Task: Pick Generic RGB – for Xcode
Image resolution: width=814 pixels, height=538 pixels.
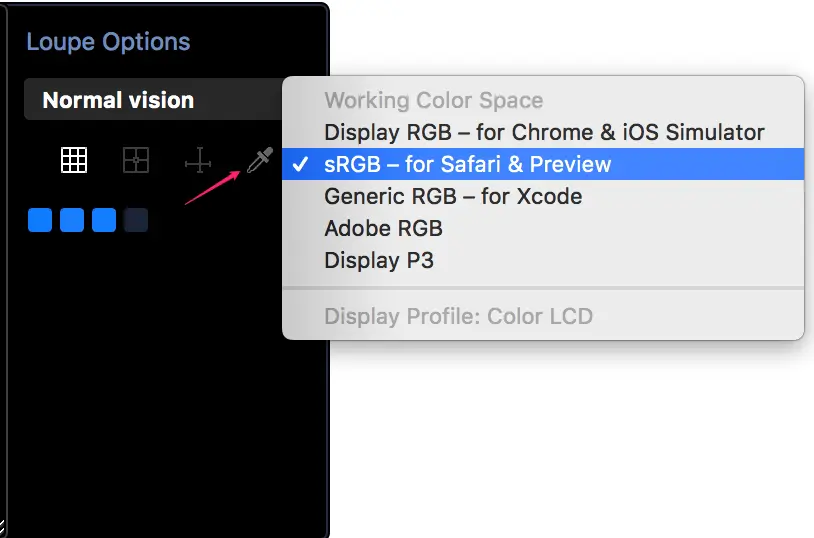Action: tap(453, 196)
